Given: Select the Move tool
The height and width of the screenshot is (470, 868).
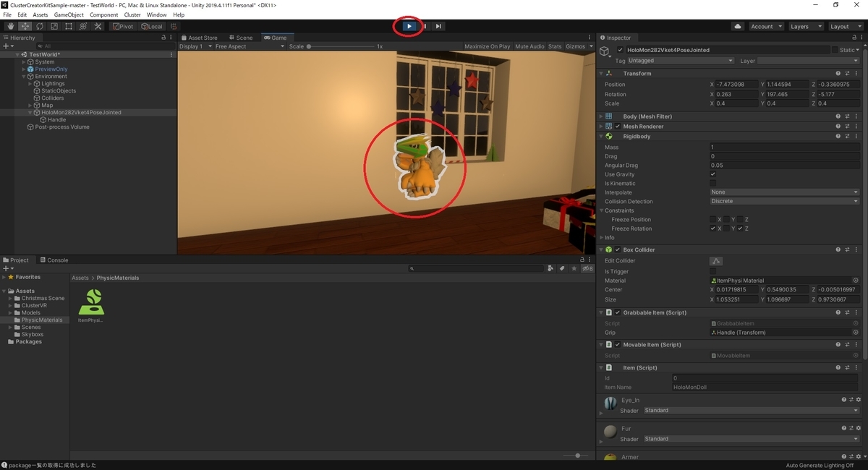Looking at the screenshot, I should click(x=25, y=27).
